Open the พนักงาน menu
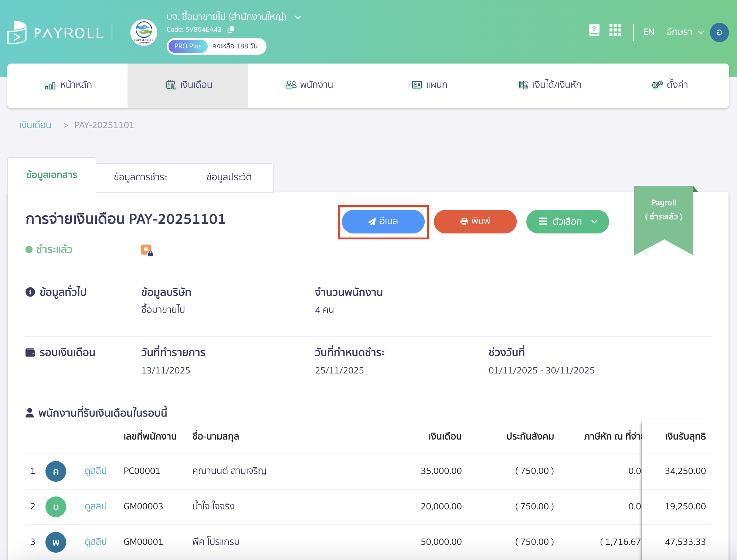The height and width of the screenshot is (560, 737). (309, 85)
